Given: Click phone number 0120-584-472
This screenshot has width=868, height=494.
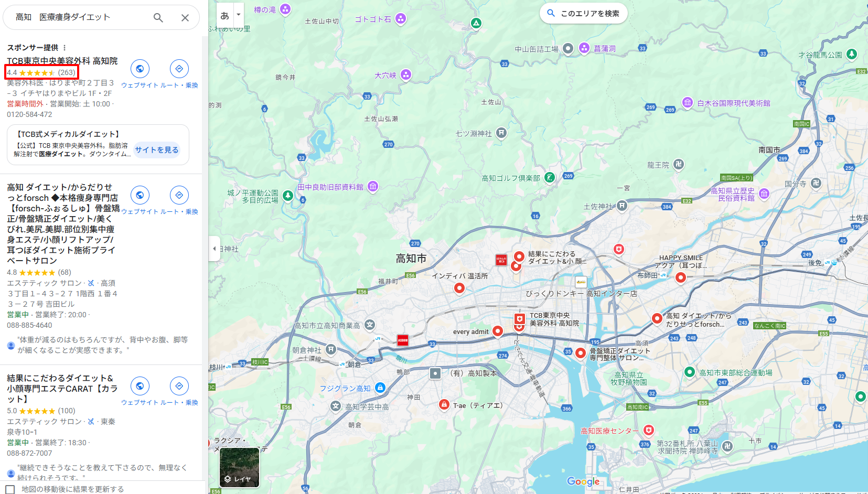Looking at the screenshot, I should 29,114.
